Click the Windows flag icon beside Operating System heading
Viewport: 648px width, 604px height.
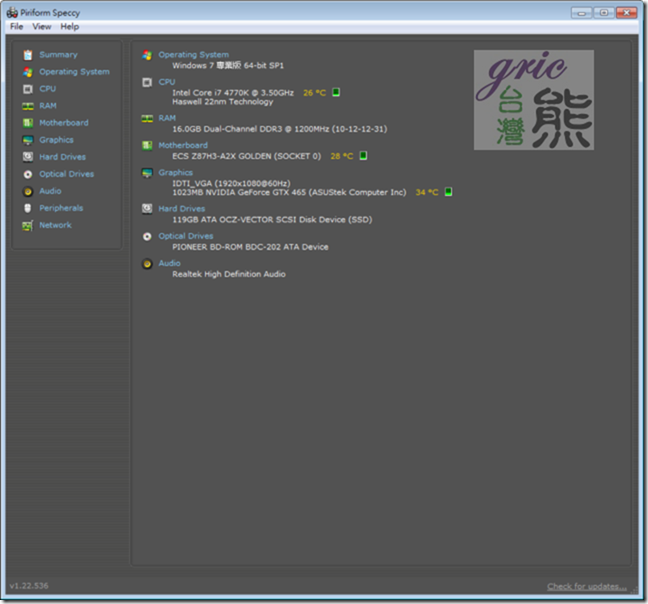click(x=147, y=55)
